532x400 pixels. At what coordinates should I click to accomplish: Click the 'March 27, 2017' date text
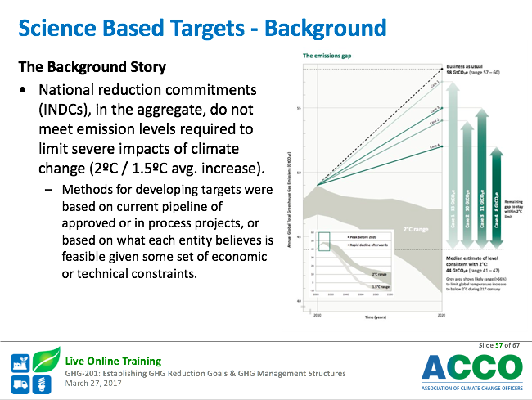pos(93,384)
